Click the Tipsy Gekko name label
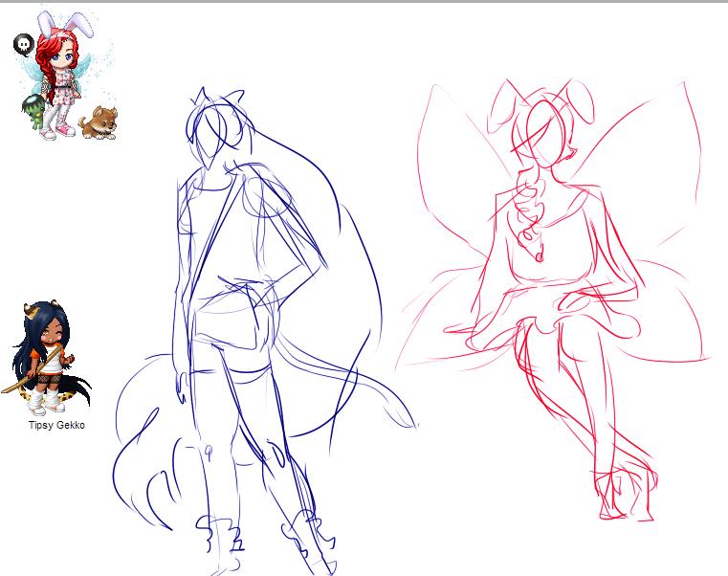This screenshot has width=728, height=576. tap(56, 425)
